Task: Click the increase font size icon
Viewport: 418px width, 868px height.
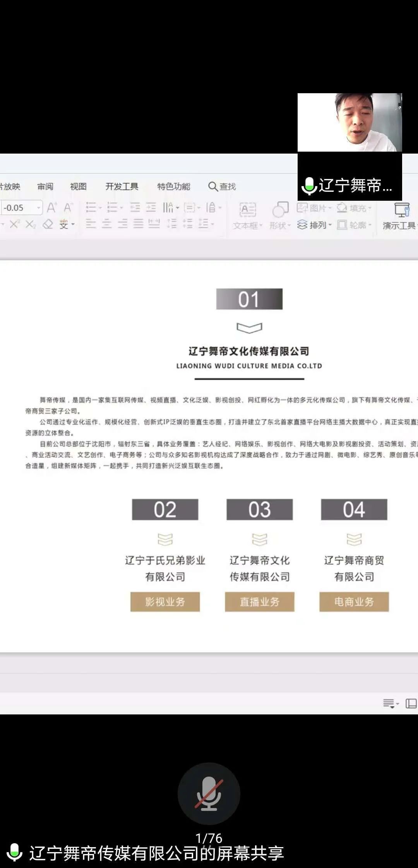Action: click(51, 208)
